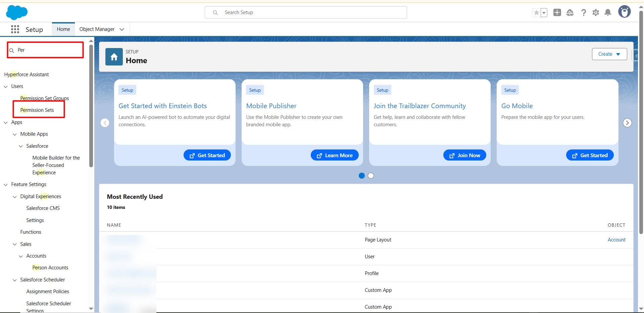Open the Setup gear icon menu

tap(596, 13)
